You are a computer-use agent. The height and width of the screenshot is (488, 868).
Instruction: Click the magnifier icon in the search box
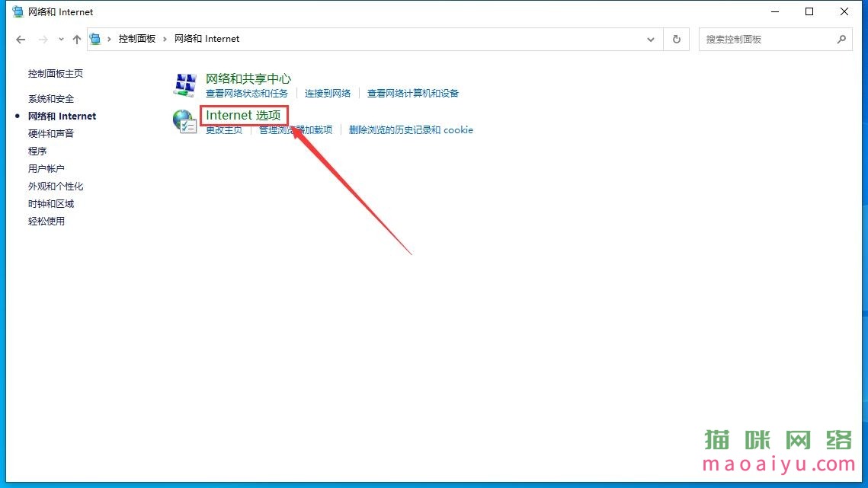pyautogui.click(x=841, y=39)
